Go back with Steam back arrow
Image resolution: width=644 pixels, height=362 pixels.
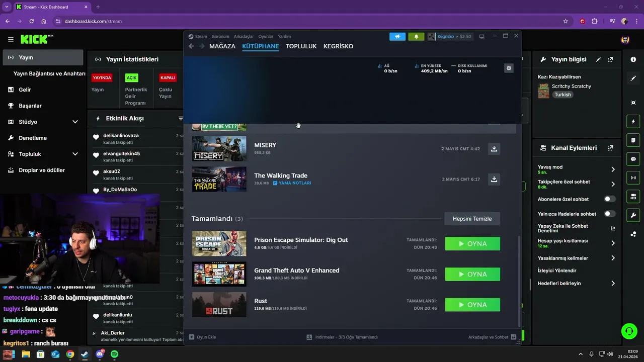click(191, 46)
